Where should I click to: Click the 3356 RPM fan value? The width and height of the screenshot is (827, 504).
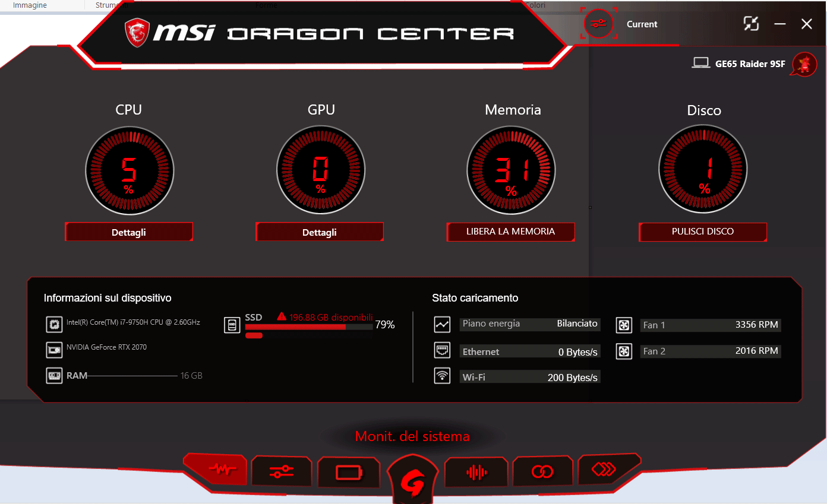756,325
